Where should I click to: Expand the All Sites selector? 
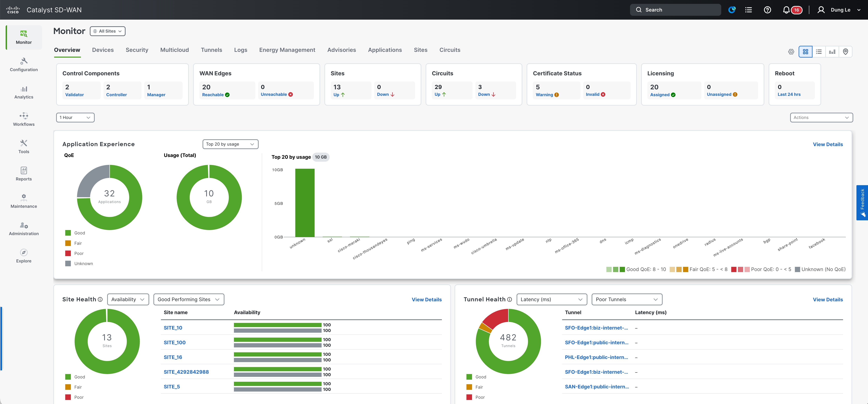(x=107, y=31)
